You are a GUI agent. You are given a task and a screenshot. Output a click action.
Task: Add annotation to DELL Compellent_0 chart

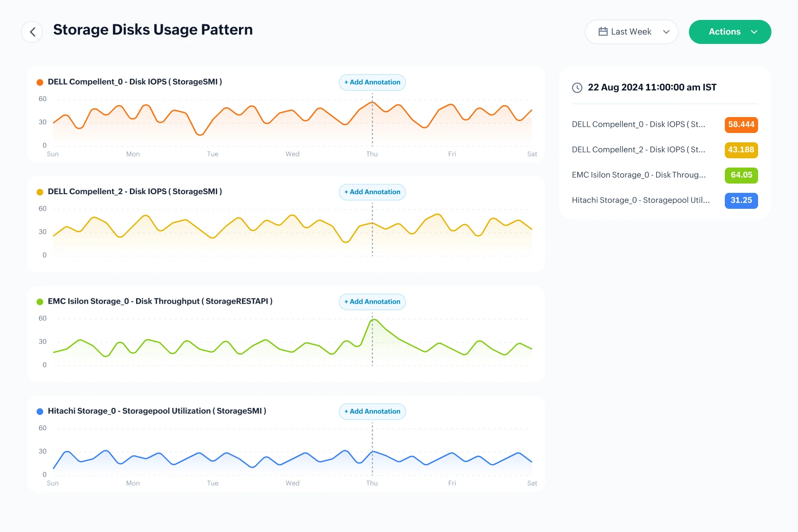372,82
